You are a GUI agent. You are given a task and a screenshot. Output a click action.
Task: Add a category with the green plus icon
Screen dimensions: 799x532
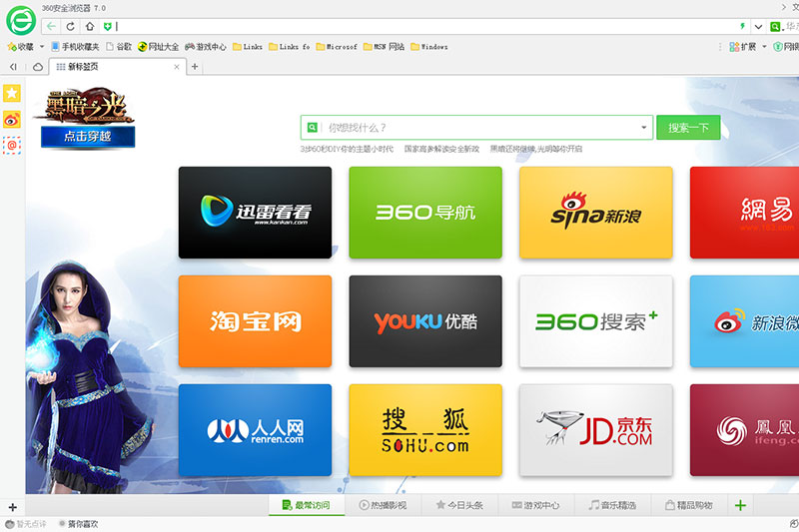pyautogui.click(x=740, y=506)
